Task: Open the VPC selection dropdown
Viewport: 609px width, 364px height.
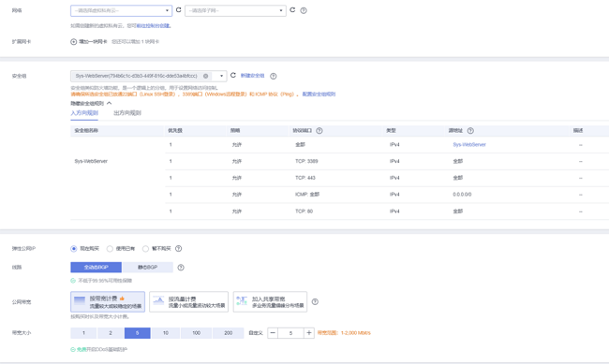Action: [x=121, y=10]
